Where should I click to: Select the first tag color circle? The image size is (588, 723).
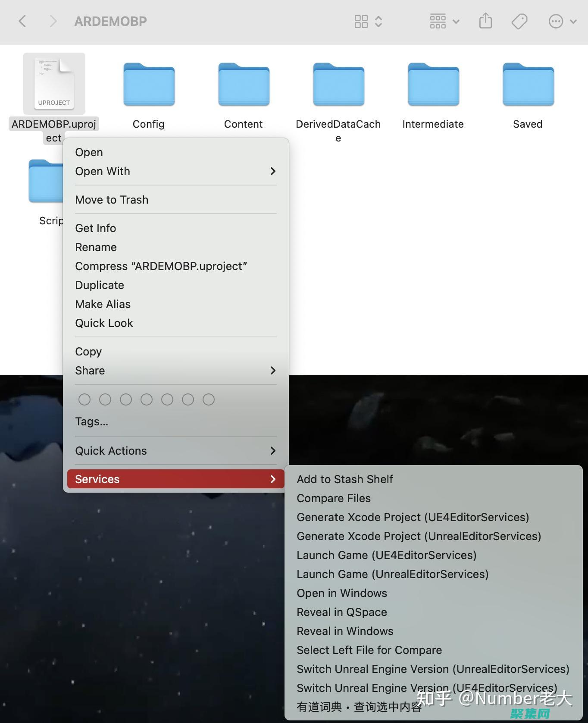84,399
